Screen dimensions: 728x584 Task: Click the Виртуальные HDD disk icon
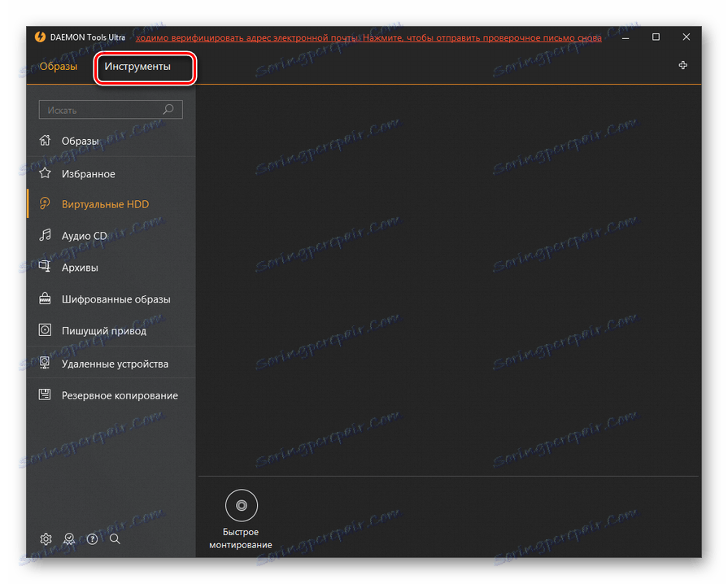click(x=45, y=203)
